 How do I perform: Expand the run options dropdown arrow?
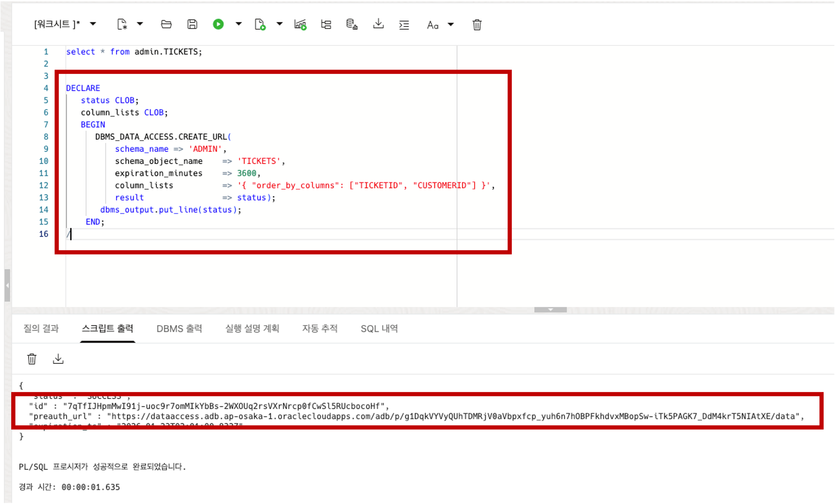point(239,24)
